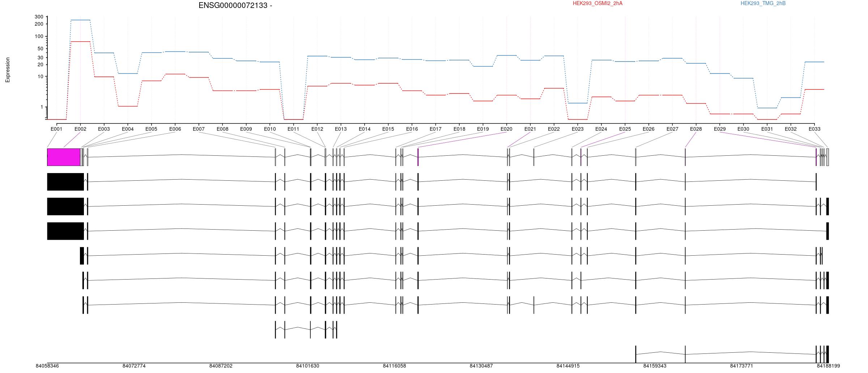Image resolution: width=868 pixels, height=373 pixels.
Task: Click exon label E016
Action: point(412,129)
